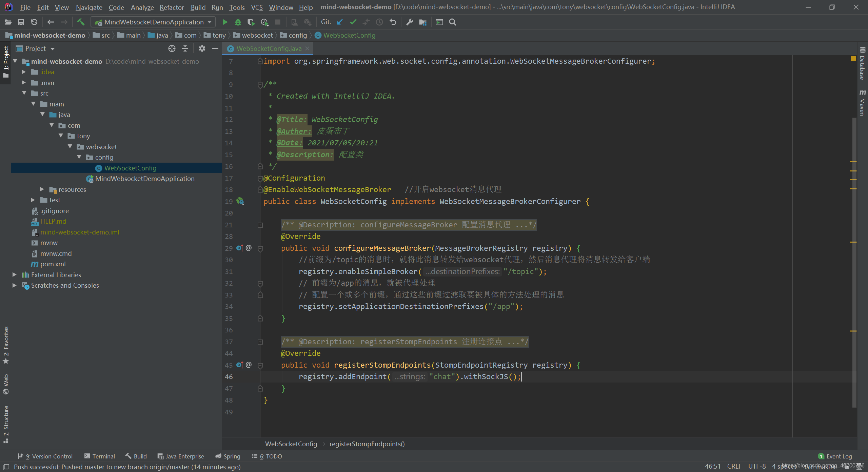Click the UTF-8 encoding indicator
The height and width of the screenshot is (472, 868).
757,467
